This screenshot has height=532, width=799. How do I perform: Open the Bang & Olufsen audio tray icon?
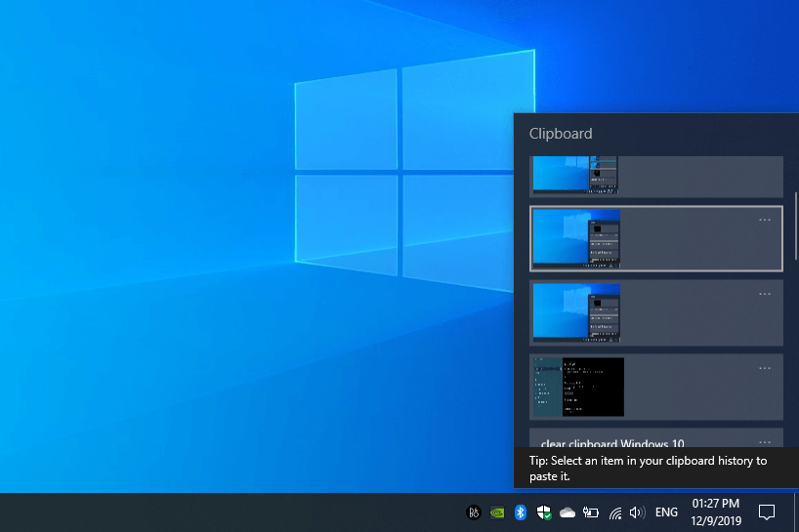(x=474, y=512)
